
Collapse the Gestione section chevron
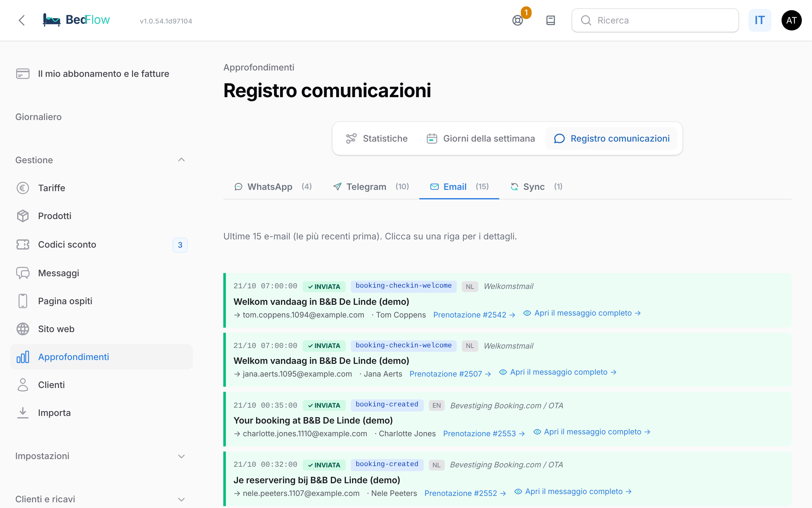[x=181, y=160]
